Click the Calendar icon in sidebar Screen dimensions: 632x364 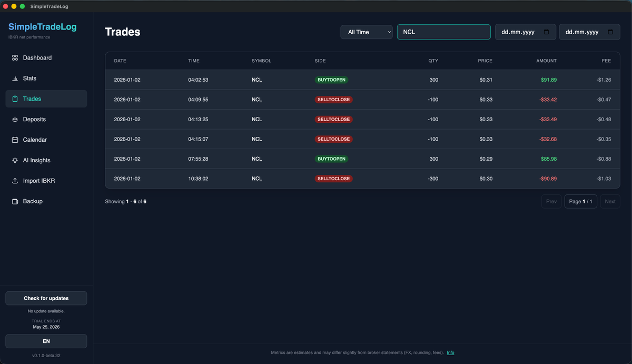tap(15, 140)
